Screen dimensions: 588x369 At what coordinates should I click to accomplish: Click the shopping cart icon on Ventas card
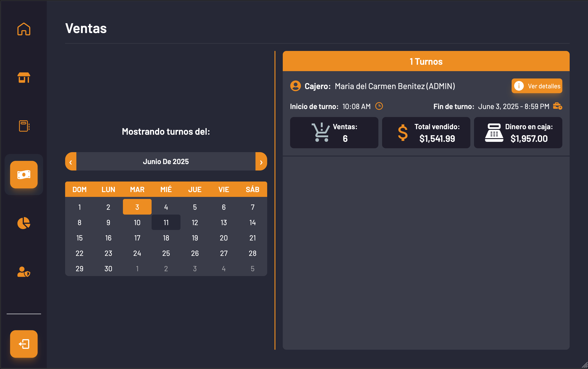click(x=321, y=132)
